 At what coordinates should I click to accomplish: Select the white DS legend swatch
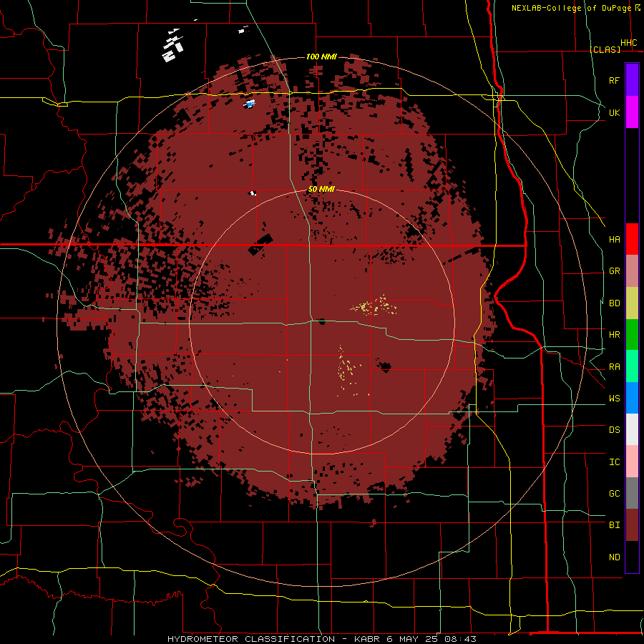coord(632,429)
